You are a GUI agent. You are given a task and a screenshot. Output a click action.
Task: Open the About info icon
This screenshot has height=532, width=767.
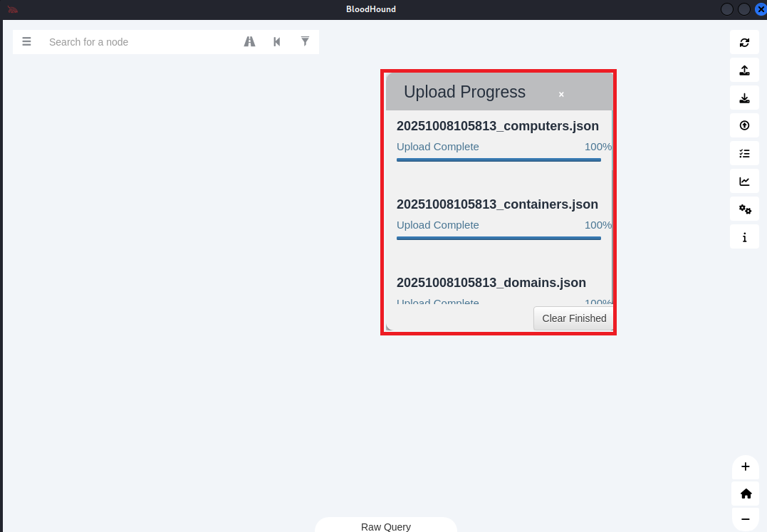[x=744, y=237]
